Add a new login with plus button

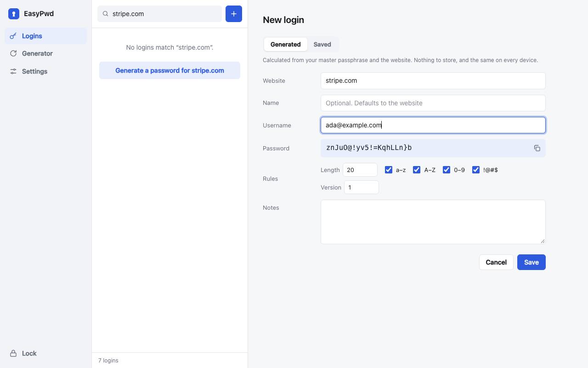pyautogui.click(x=234, y=14)
